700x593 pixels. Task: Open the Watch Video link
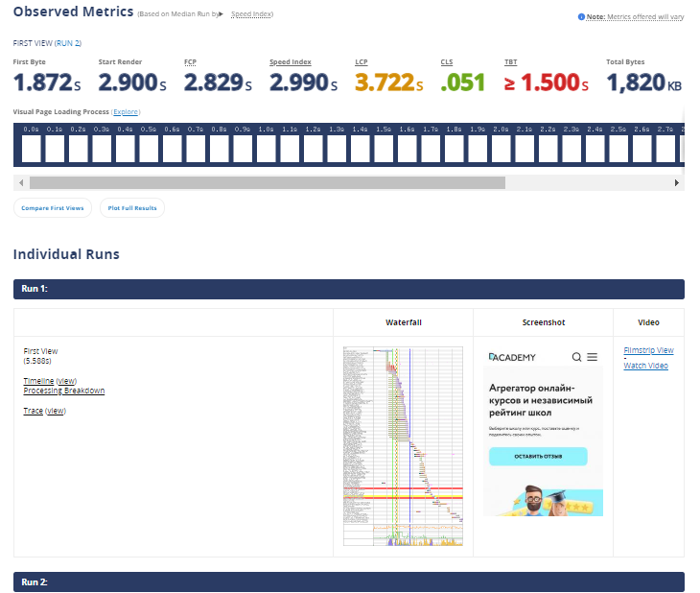(645, 366)
